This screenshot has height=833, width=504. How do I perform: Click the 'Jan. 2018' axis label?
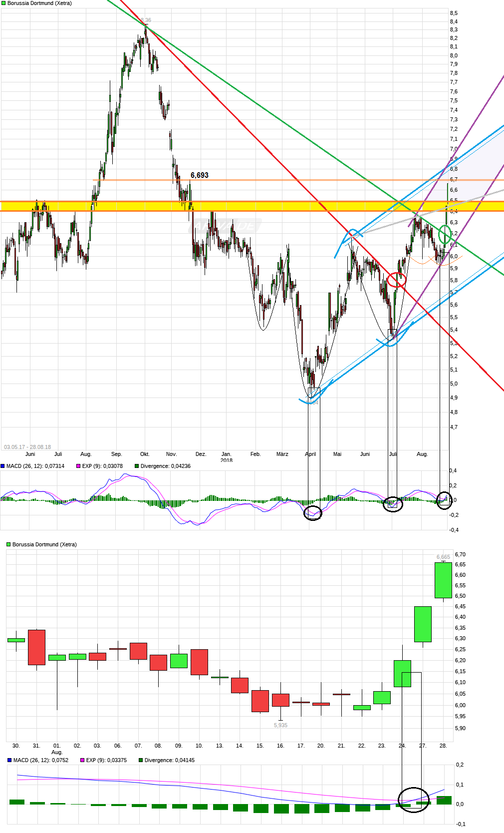[x=227, y=457]
